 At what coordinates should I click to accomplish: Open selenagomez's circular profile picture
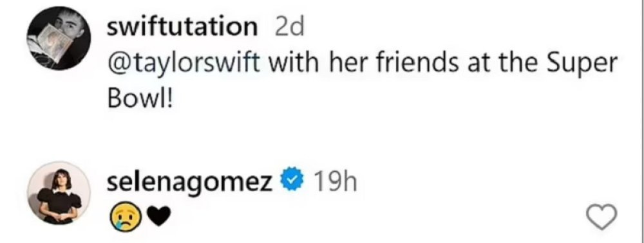pyautogui.click(x=59, y=193)
